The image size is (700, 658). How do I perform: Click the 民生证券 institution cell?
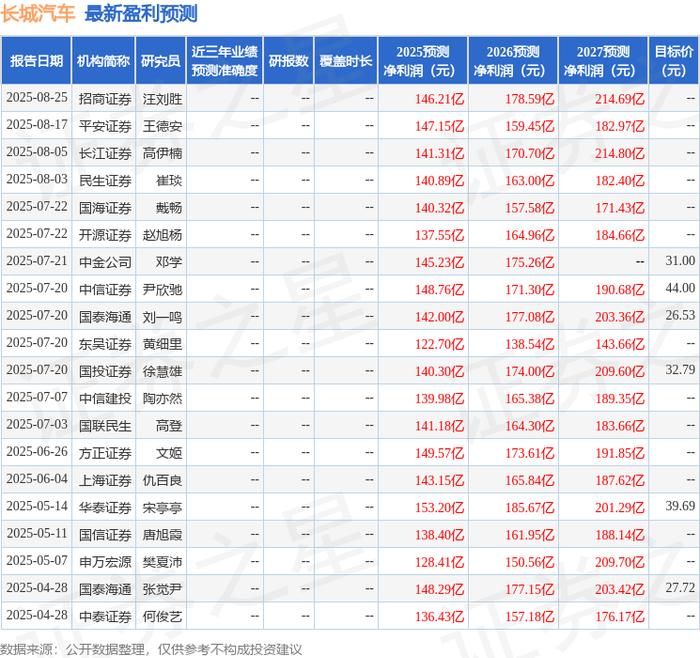[105, 180]
